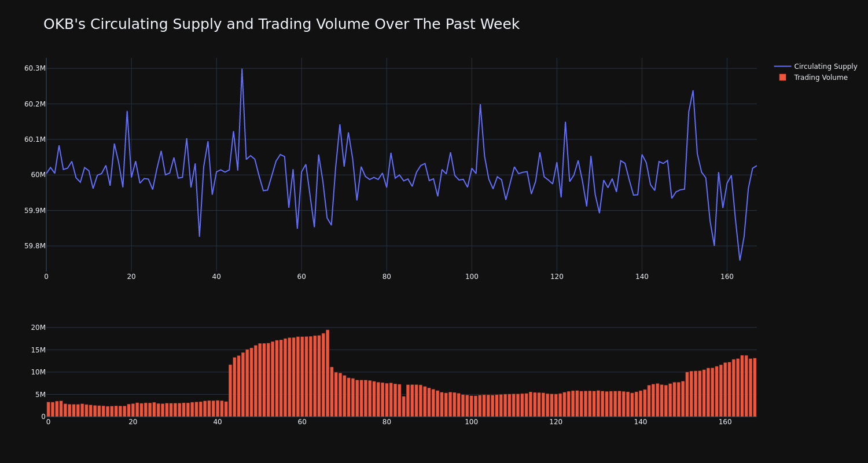Click the highest supply peak near 60.3M

242,69
